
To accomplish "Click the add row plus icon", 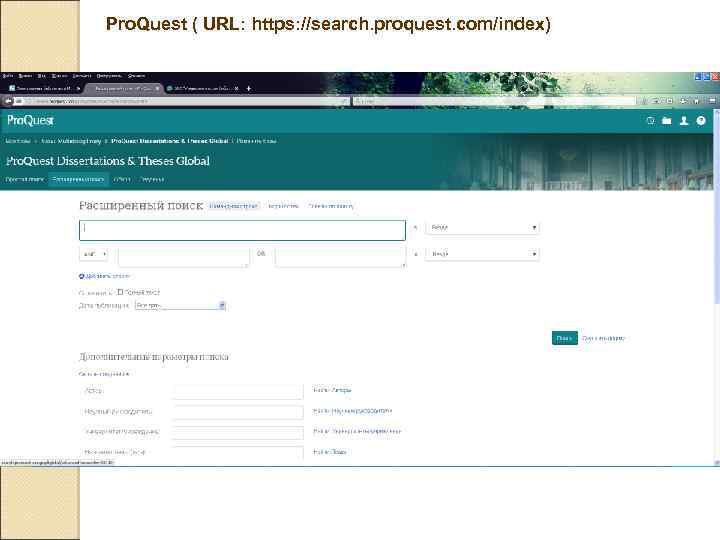I will (x=81, y=276).
